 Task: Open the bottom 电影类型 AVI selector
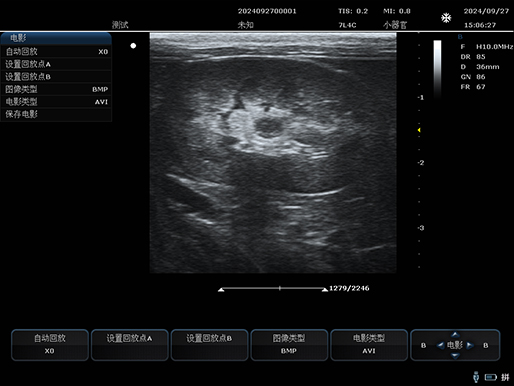(369, 345)
